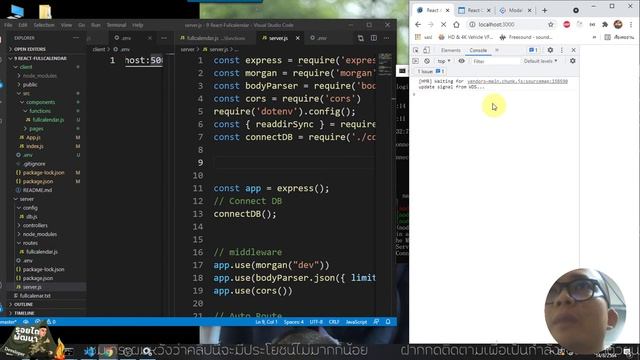Image resolution: width=640 pixels, height=360 pixels.
Task: Change the CRLF line ending setting
Action: pyautogui.click(x=334, y=322)
